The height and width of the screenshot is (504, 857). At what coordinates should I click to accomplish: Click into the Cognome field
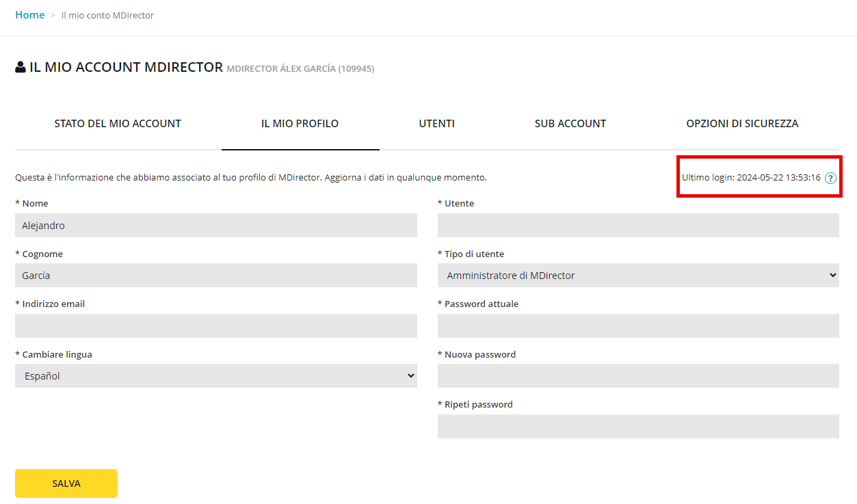coord(215,276)
